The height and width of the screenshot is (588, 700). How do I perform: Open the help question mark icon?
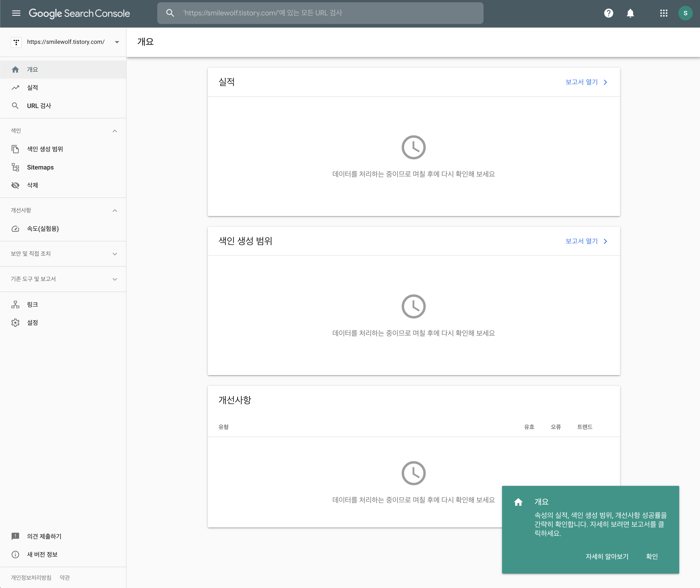(x=608, y=13)
